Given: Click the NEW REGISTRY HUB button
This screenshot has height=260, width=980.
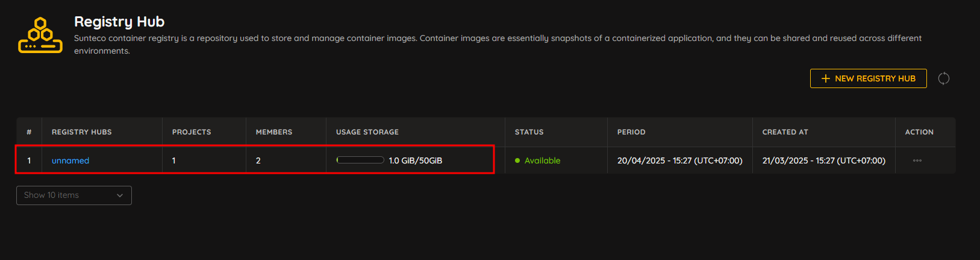Looking at the screenshot, I should (x=868, y=78).
